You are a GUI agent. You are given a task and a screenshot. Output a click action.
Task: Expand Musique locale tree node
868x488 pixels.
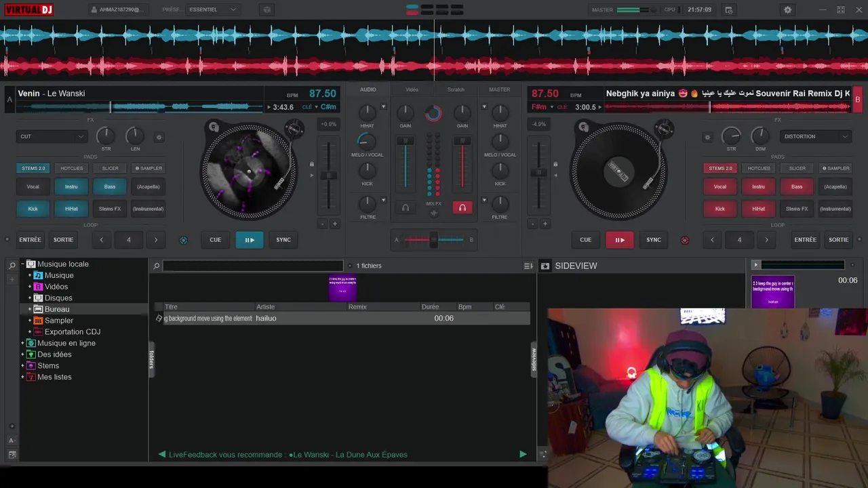(x=22, y=264)
